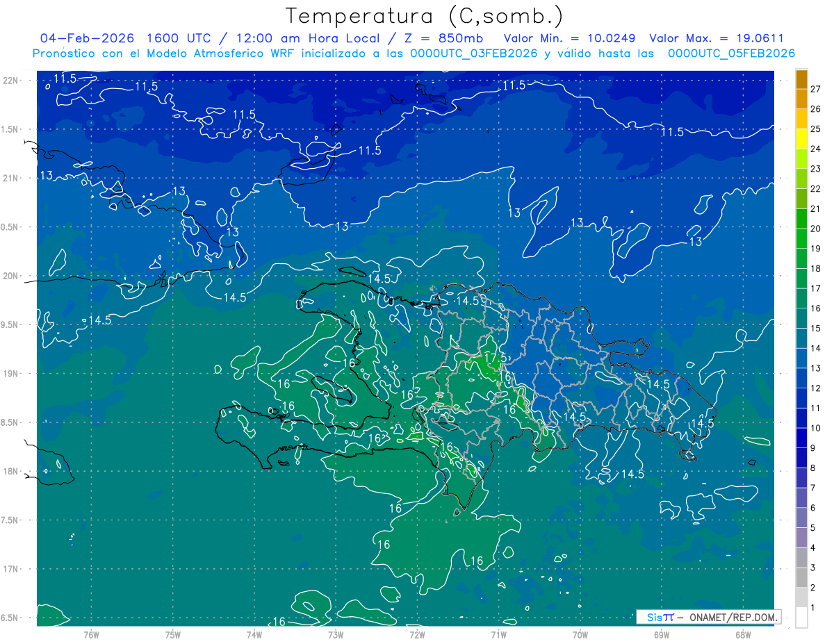Click the brown swatch above label 27
The image size is (834, 644).
(x=801, y=79)
